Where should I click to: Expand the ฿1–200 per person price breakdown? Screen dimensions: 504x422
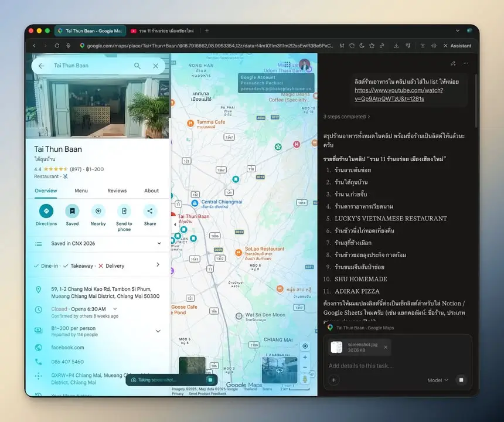[x=158, y=331]
